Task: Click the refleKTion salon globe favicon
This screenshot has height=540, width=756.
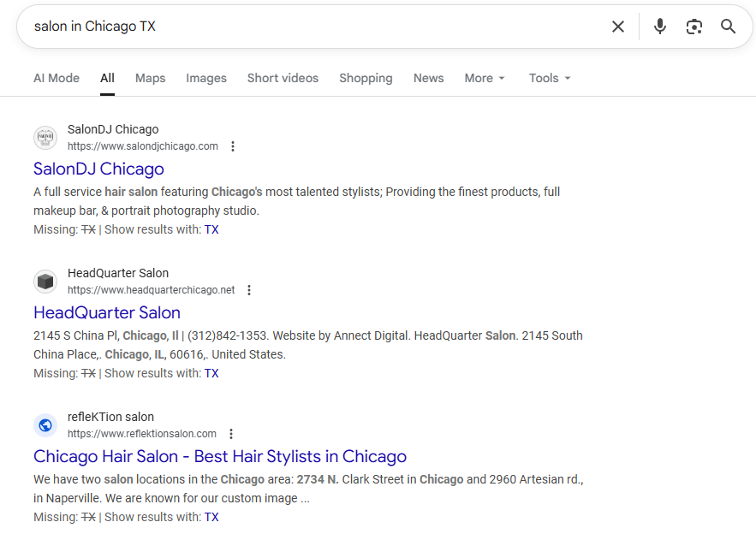Action: click(x=45, y=425)
